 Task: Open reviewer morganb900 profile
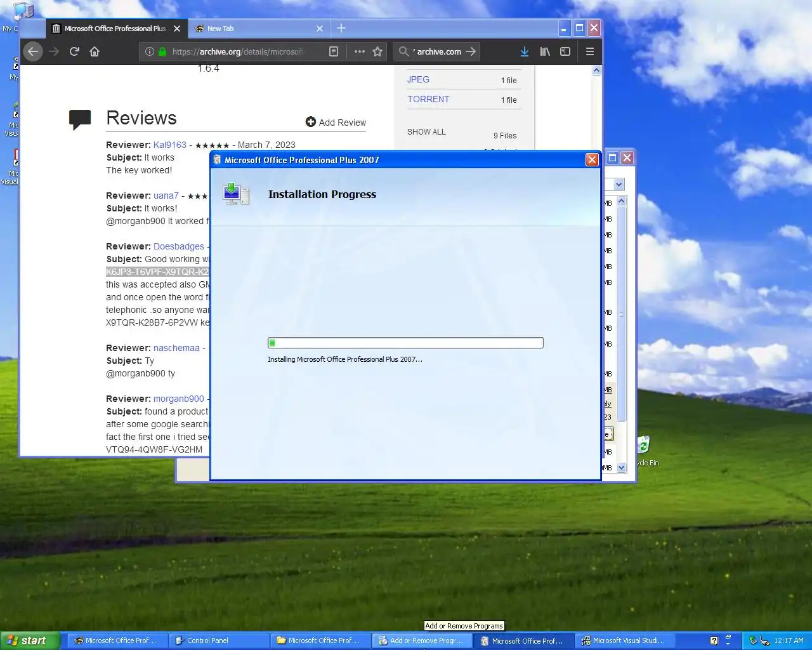point(179,399)
